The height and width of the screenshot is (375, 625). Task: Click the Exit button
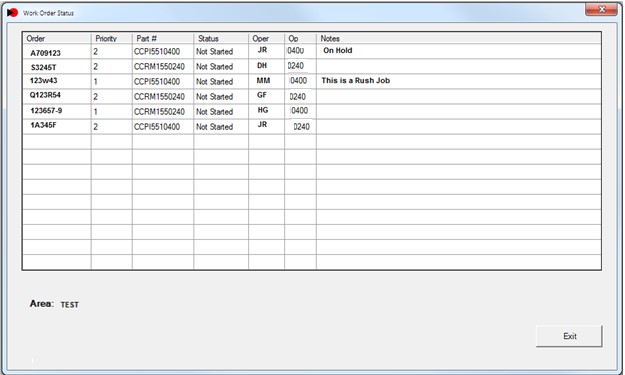tap(569, 336)
